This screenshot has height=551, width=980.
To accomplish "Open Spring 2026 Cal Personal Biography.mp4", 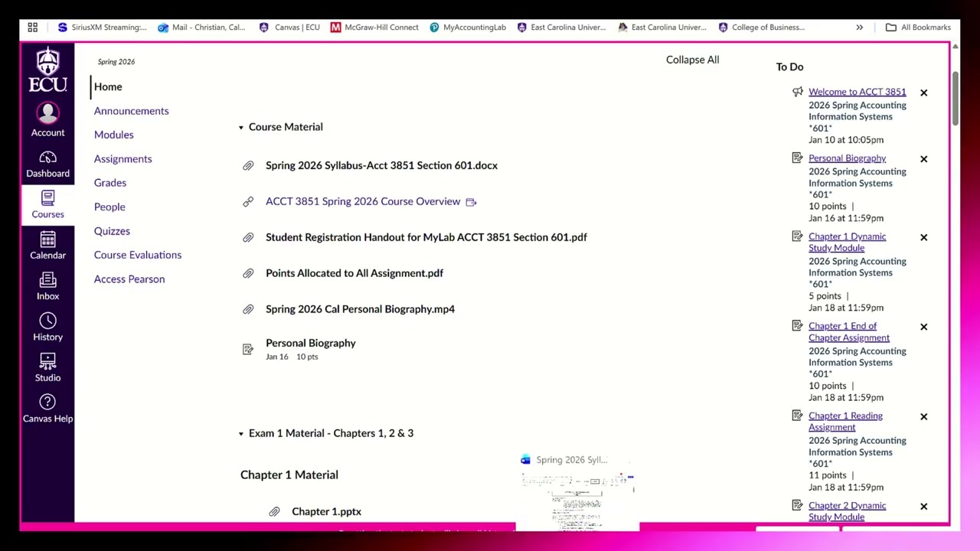I will point(360,309).
